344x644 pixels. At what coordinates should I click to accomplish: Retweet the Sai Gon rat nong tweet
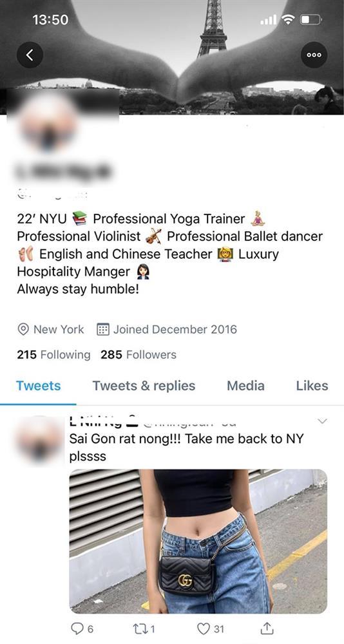(x=142, y=629)
